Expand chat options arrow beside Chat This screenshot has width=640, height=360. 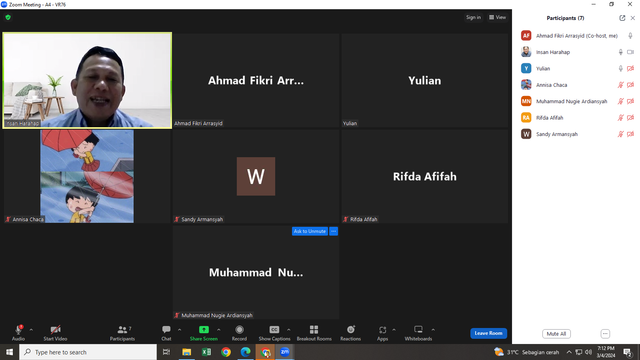click(x=179, y=330)
